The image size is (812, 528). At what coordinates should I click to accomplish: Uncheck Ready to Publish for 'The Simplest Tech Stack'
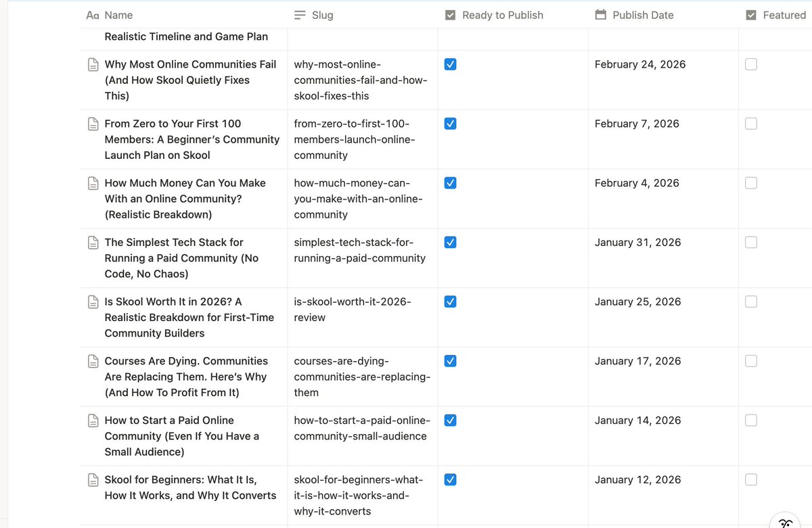pos(451,242)
